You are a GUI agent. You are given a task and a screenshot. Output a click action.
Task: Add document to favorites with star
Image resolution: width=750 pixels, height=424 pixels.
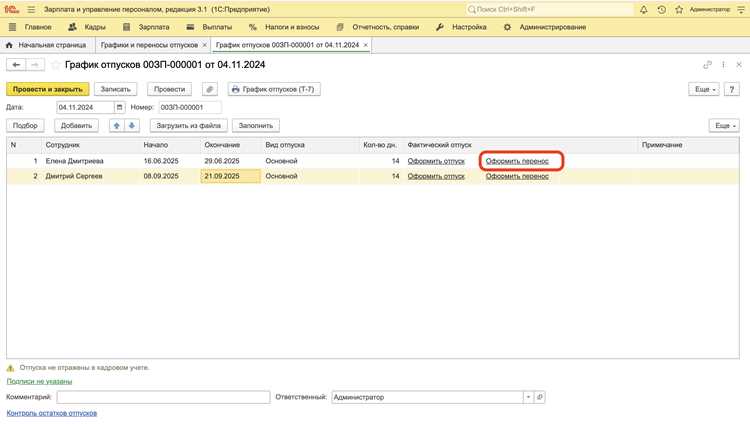click(x=55, y=65)
